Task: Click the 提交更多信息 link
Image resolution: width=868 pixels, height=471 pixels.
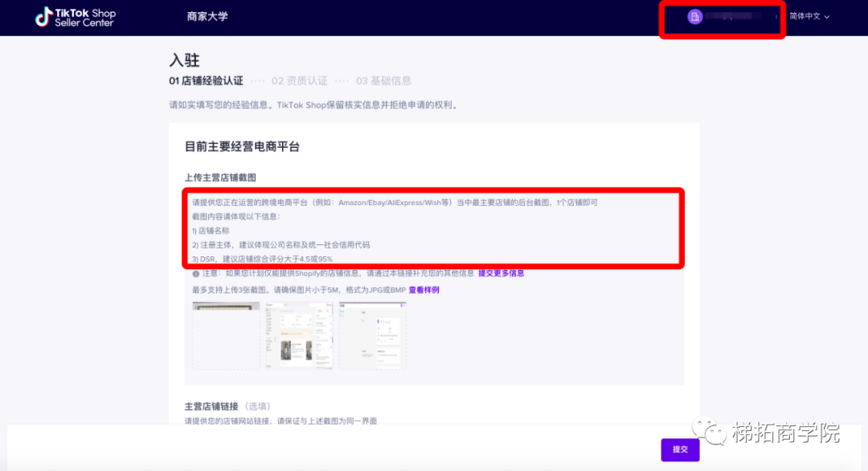Action: (x=501, y=272)
